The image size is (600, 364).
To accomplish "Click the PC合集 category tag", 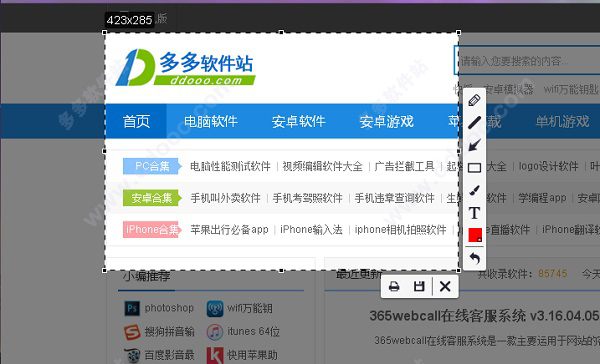I will tap(152, 166).
